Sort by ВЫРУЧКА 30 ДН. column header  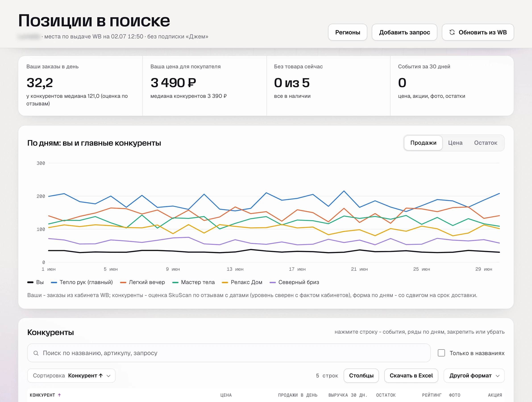coord(348,395)
